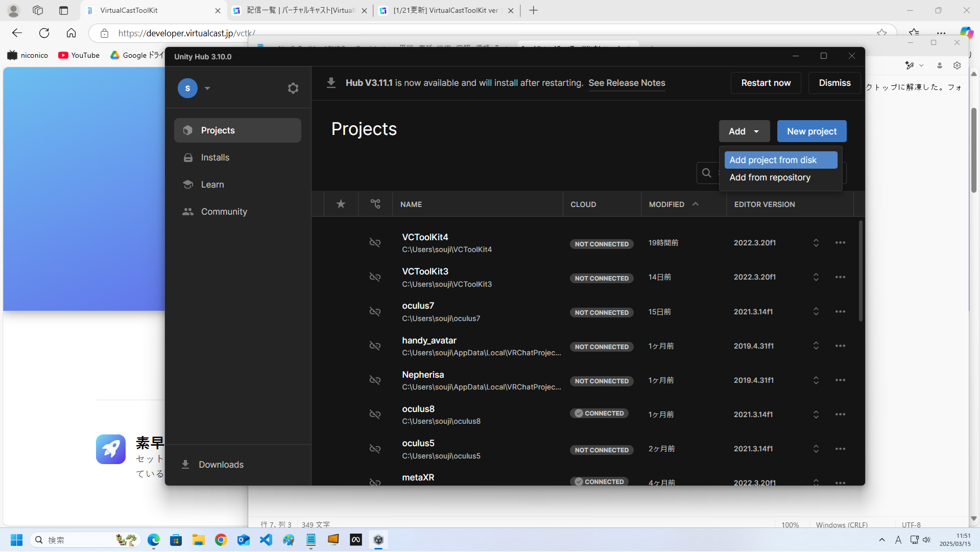980x552 pixels.
Task: Change editor version for VCToolKit3
Action: (816, 277)
